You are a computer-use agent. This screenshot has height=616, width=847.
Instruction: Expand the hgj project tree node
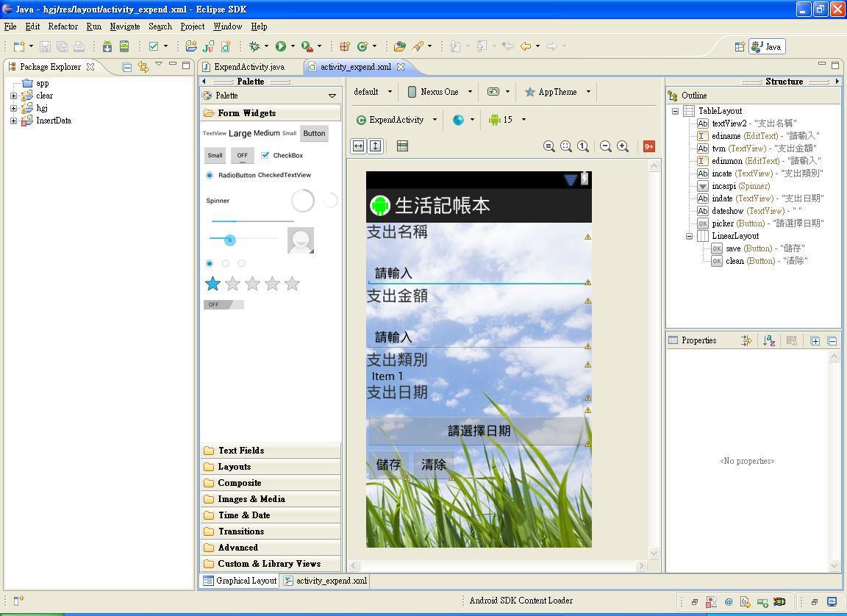(x=13, y=108)
